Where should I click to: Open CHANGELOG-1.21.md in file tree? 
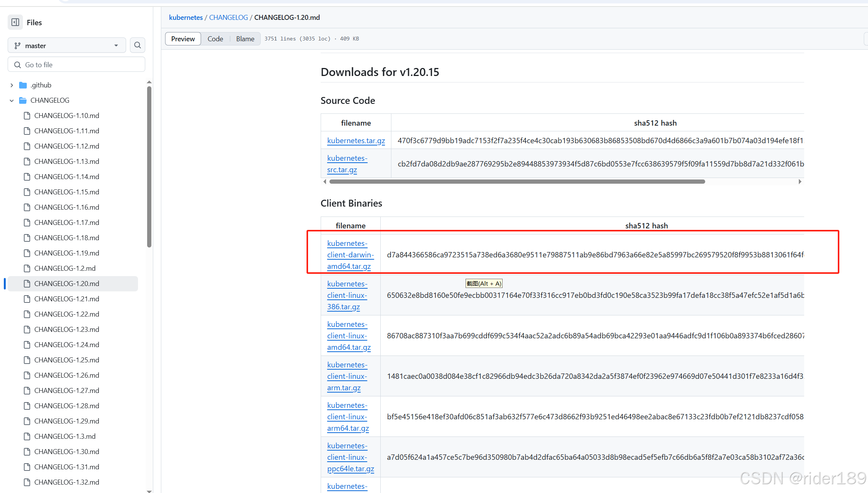(67, 299)
